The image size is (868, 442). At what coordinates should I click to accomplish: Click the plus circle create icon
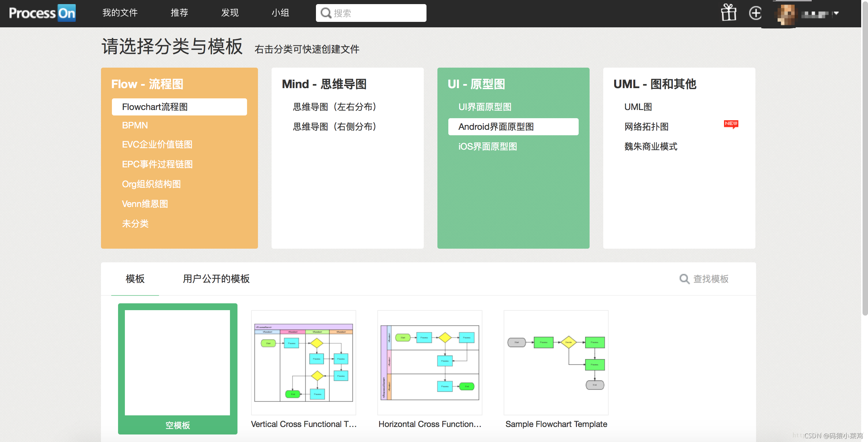click(x=755, y=13)
